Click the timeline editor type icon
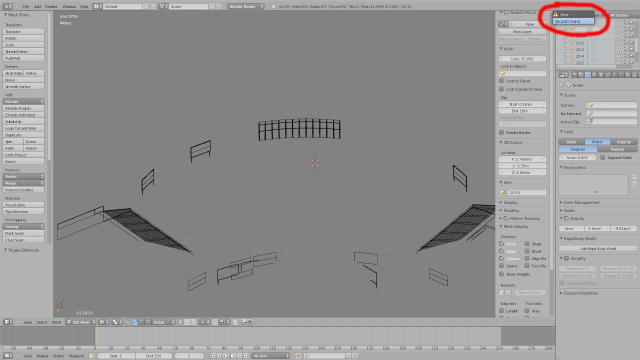This screenshot has width=640, height=360. coord(7,356)
